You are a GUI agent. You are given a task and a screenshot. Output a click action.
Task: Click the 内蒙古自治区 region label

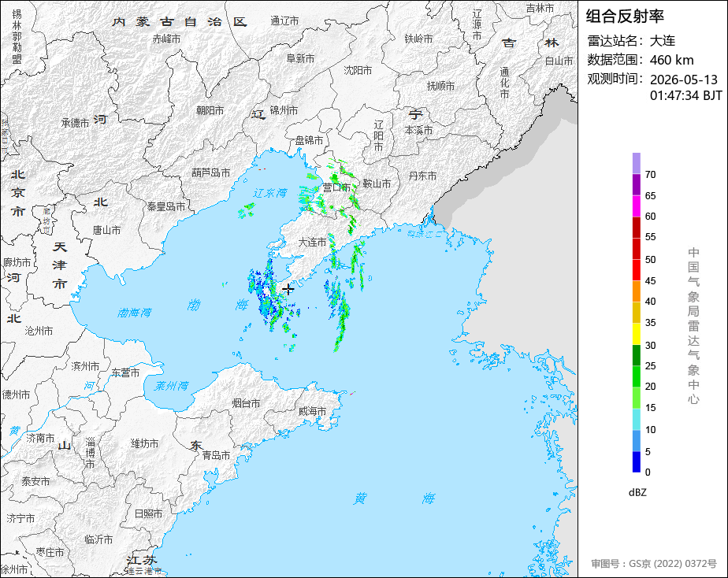click(x=179, y=22)
